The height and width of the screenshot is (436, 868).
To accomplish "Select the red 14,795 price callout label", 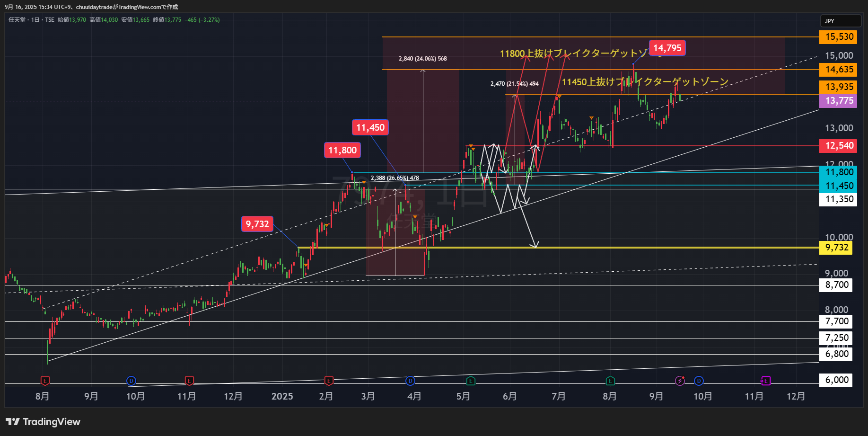I will [667, 48].
